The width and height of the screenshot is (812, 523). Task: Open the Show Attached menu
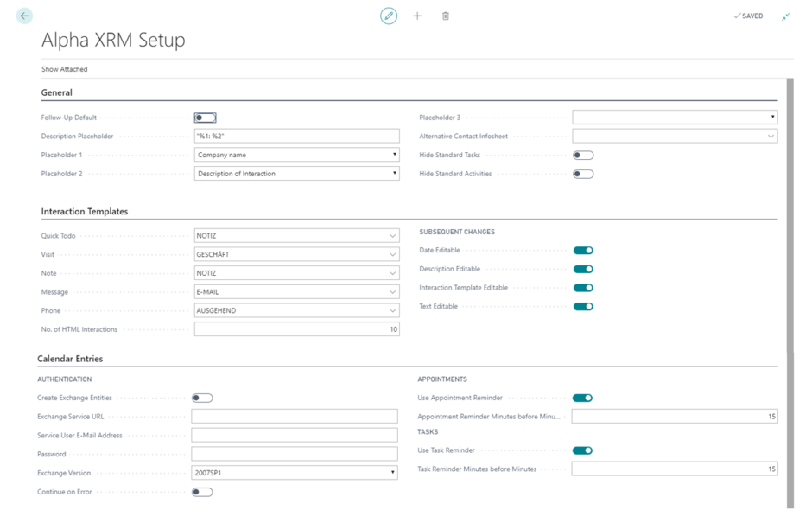[65, 69]
